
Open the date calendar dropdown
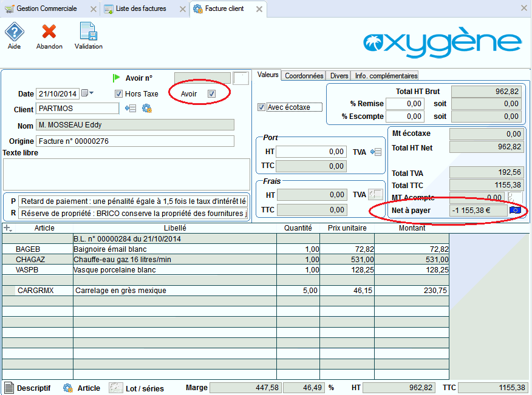click(87, 93)
